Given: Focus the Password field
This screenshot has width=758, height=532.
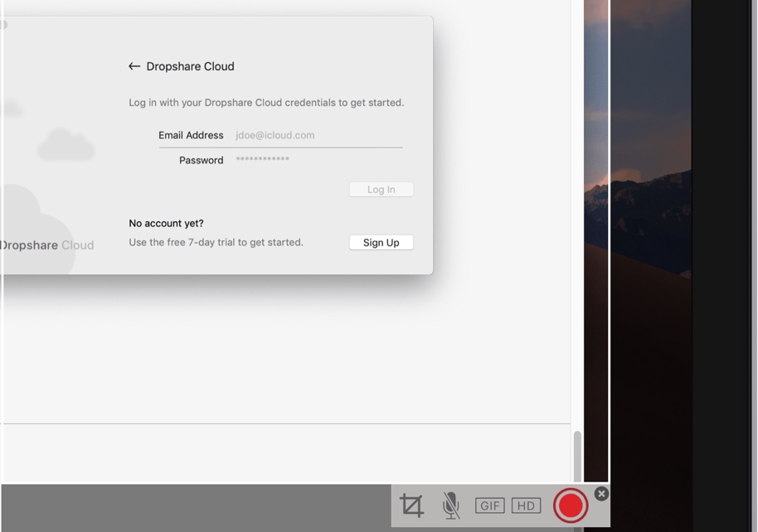Looking at the screenshot, I should [x=318, y=159].
